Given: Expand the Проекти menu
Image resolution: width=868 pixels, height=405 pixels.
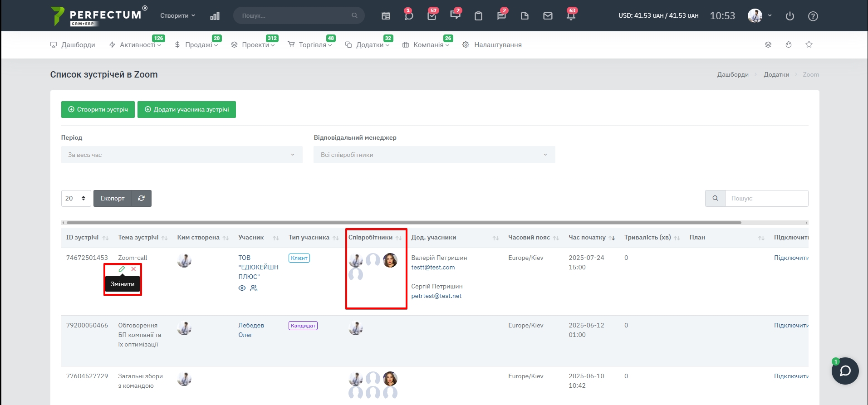Looking at the screenshot, I should coord(253,45).
